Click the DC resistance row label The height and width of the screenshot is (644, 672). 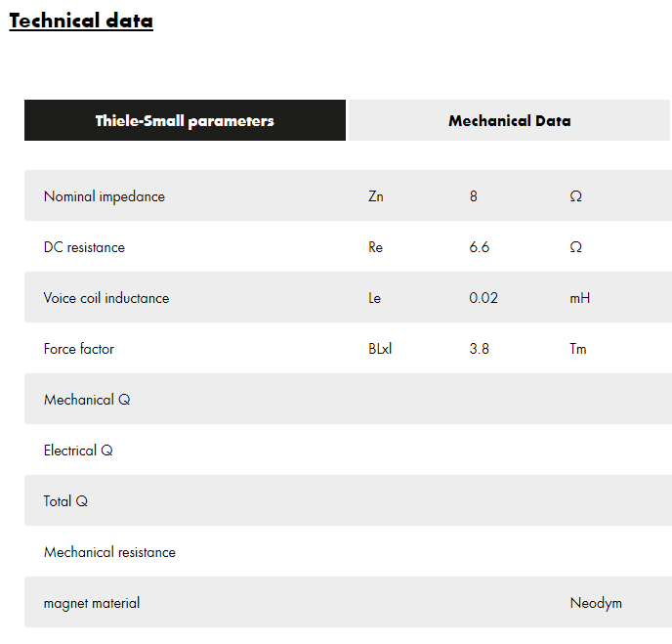84,247
